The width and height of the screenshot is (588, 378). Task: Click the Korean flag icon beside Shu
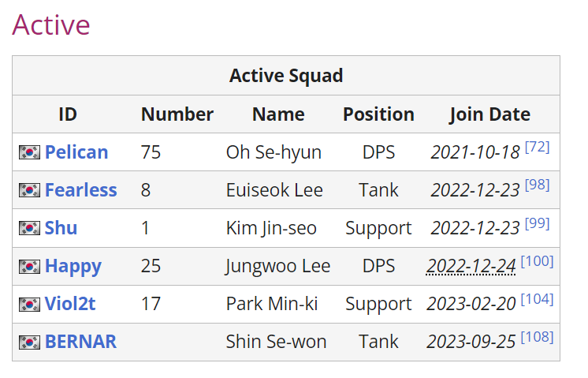coord(30,228)
